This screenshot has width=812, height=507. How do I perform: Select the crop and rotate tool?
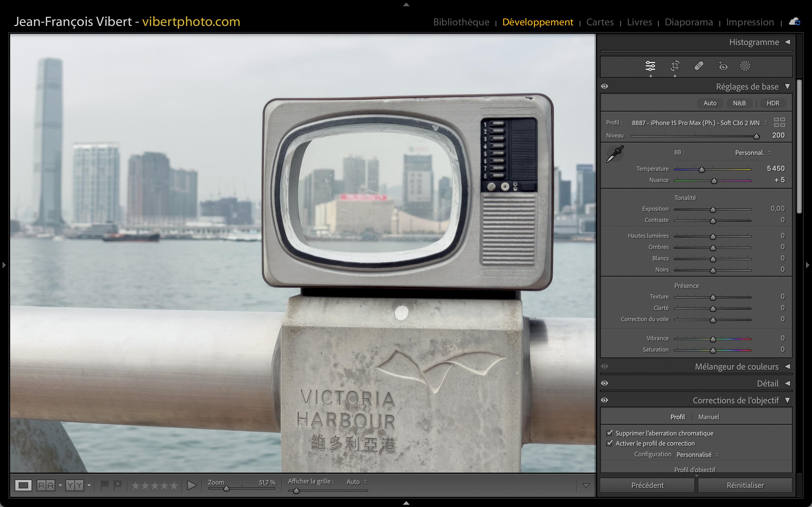coord(675,66)
